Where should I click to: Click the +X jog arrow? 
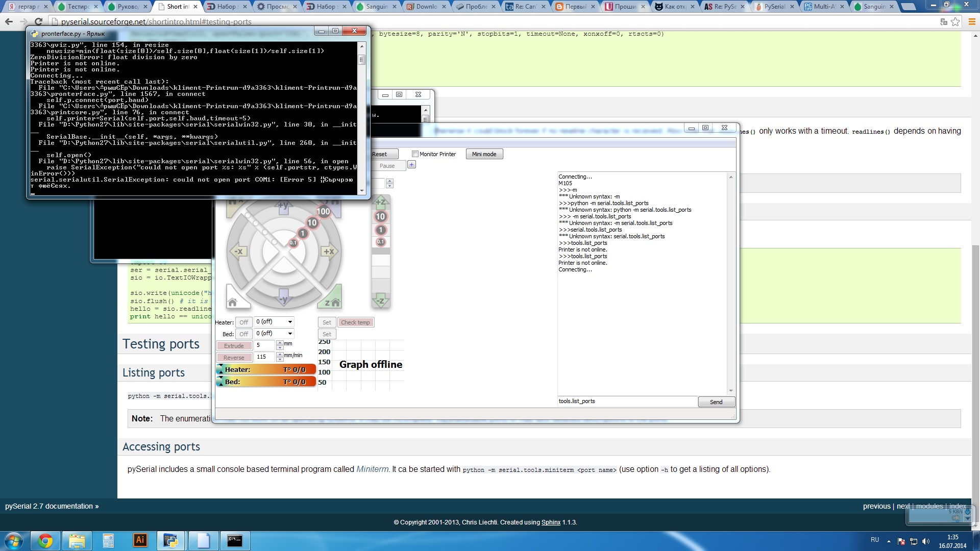pos(329,252)
